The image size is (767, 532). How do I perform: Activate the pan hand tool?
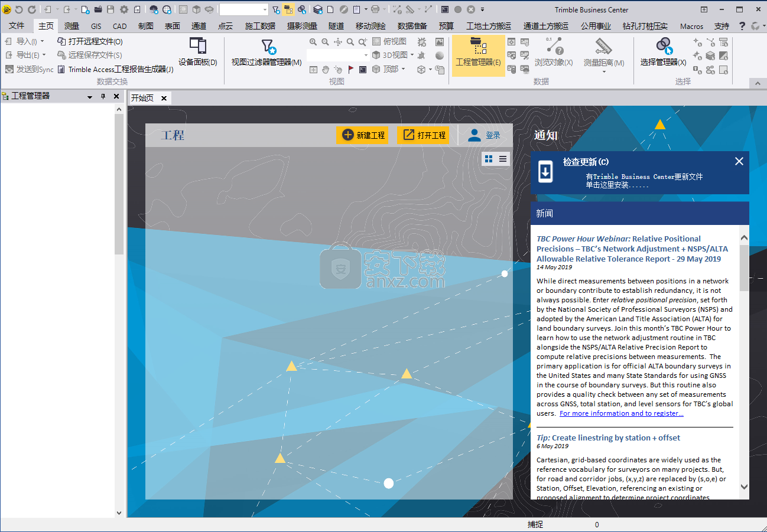[326, 70]
